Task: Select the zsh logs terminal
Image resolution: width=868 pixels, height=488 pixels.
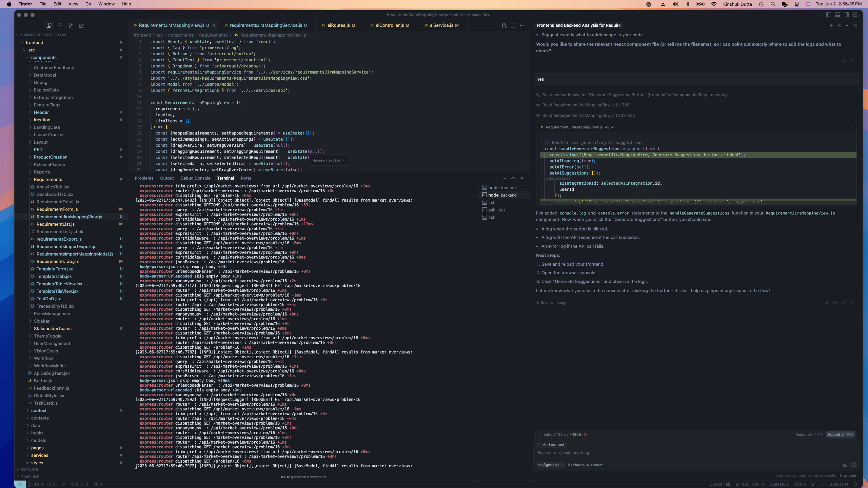Action: click(x=503, y=210)
